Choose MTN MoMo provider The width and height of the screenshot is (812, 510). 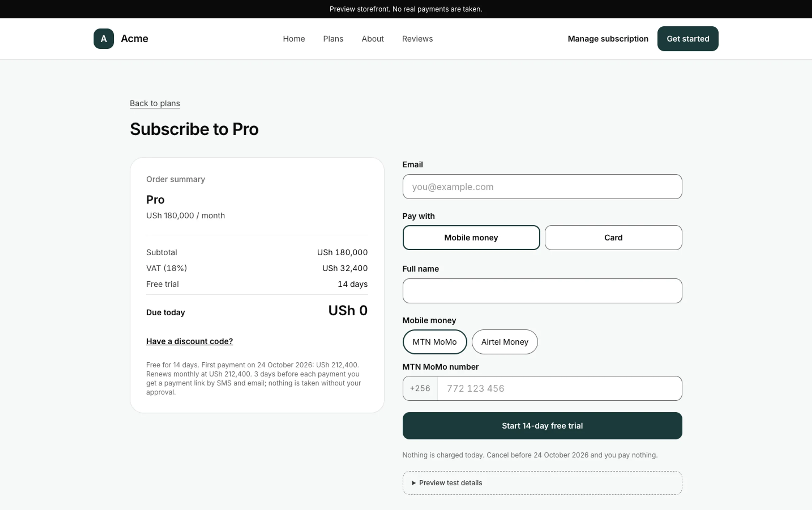pos(434,342)
